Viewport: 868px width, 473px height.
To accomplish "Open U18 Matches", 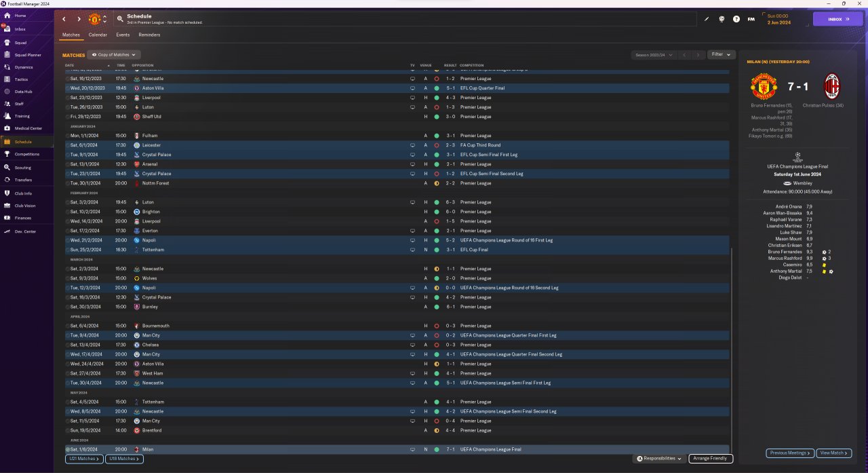I will (125, 459).
